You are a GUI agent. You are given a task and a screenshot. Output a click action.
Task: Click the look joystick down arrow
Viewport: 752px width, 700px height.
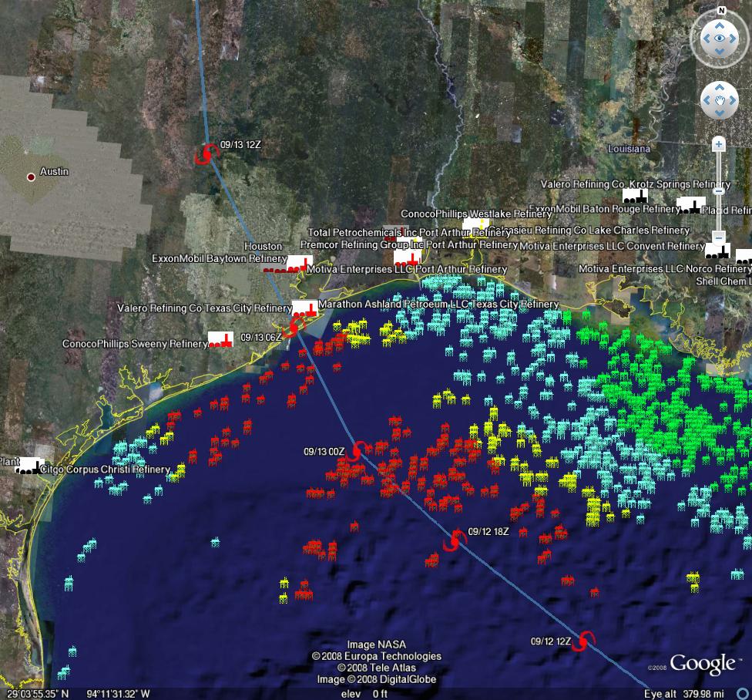[720, 52]
